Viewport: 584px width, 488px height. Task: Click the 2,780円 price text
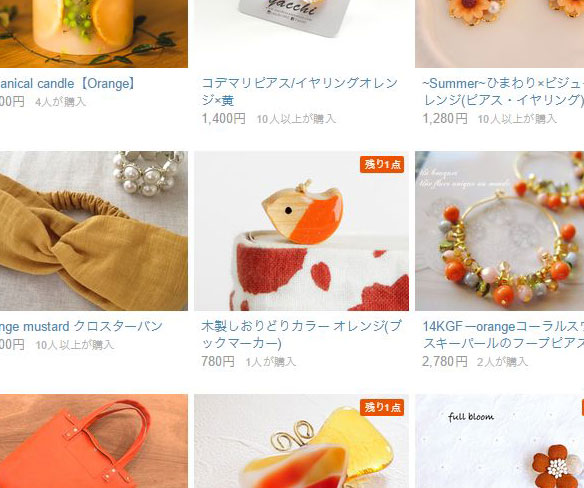pyautogui.click(x=445, y=361)
